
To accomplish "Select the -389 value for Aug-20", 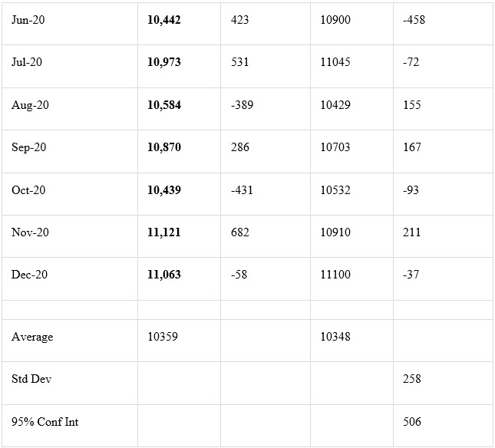I will coord(242,105).
